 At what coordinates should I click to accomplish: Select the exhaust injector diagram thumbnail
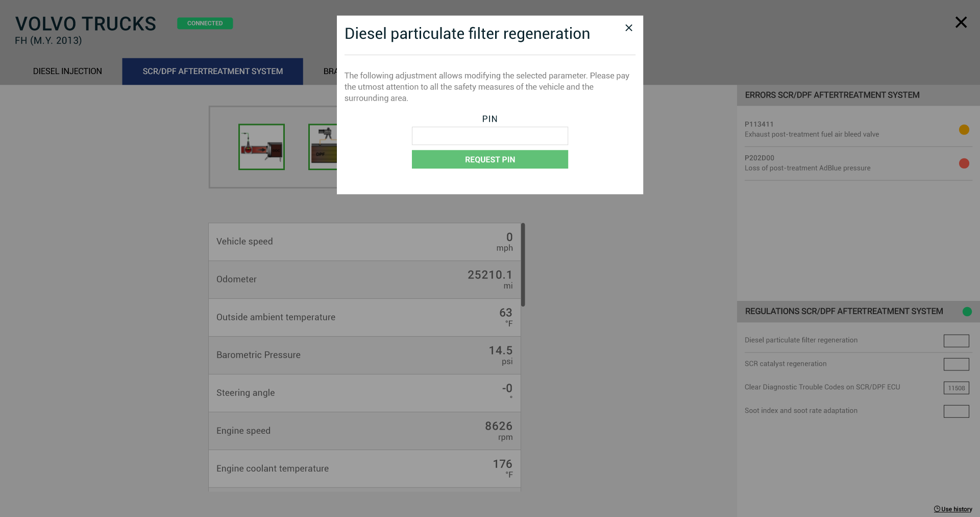click(x=261, y=147)
